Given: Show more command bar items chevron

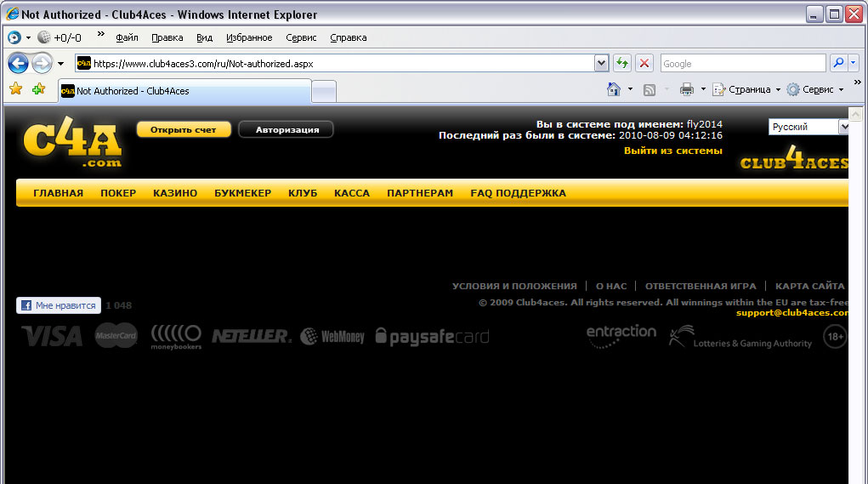Looking at the screenshot, I should click(858, 82).
